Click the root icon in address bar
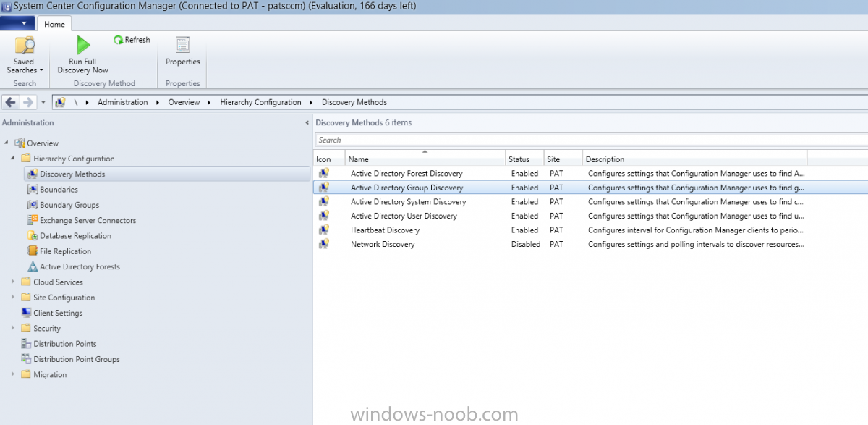 (x=61, y=102)
